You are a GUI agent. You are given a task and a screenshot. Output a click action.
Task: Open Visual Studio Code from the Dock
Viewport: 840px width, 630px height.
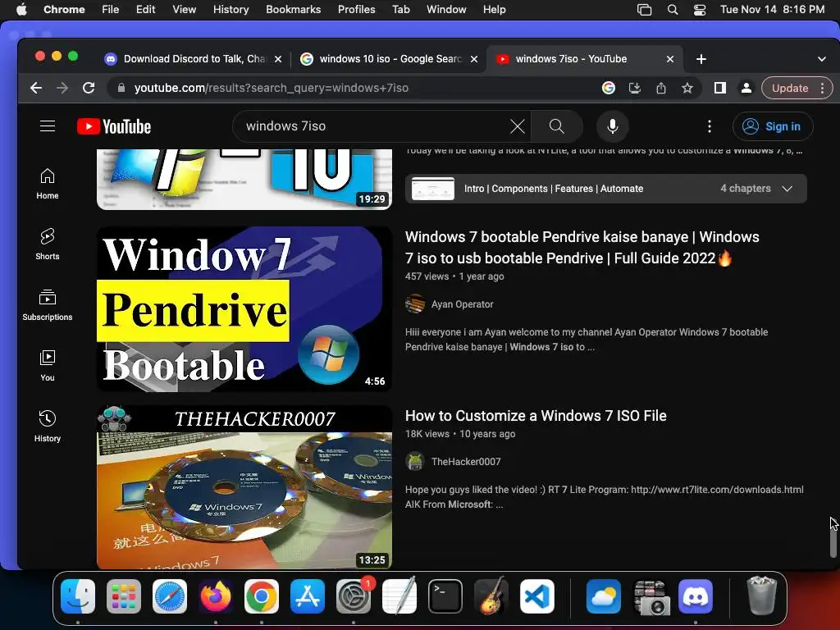pos(536,596)
